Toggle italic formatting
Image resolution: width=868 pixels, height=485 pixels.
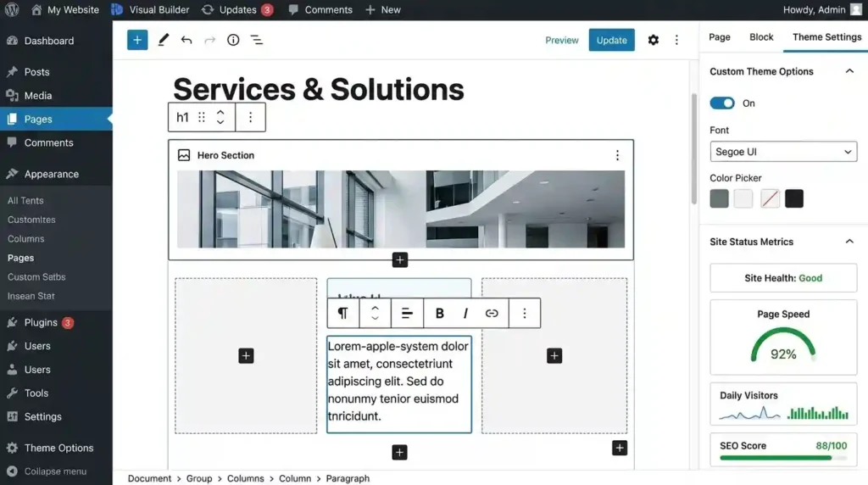click(x=465, y=314)
